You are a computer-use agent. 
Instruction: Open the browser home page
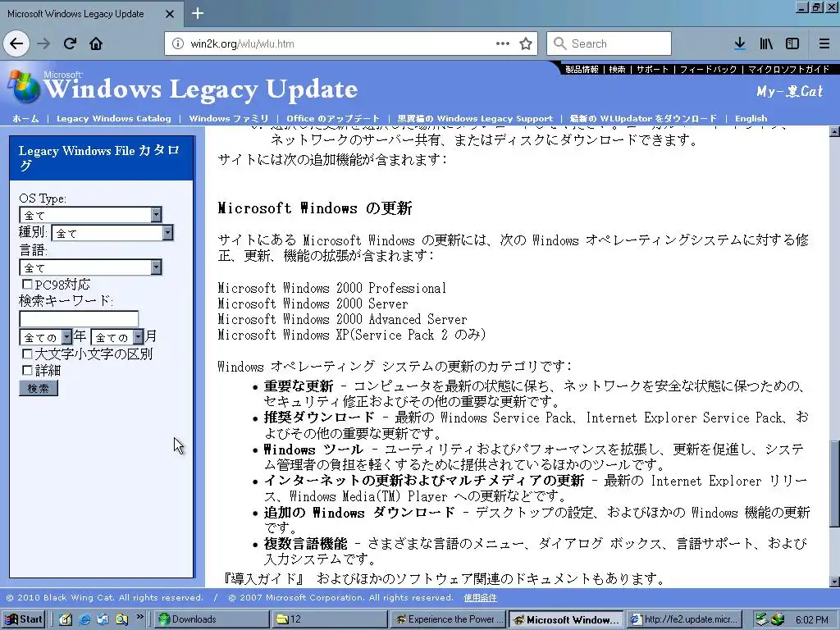(x=96, y=43)
